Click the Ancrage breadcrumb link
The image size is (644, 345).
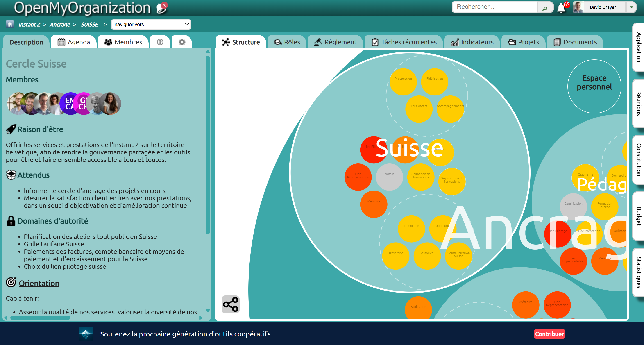60,25
